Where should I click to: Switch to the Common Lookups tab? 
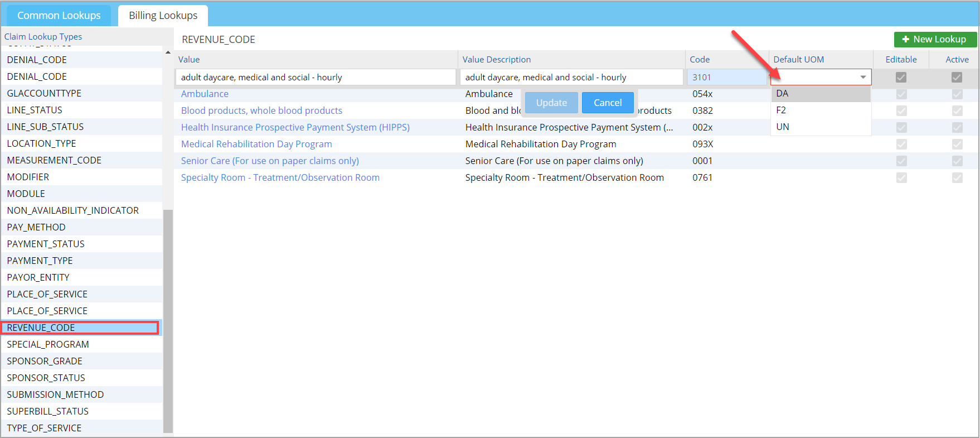[x=59, y=16]
